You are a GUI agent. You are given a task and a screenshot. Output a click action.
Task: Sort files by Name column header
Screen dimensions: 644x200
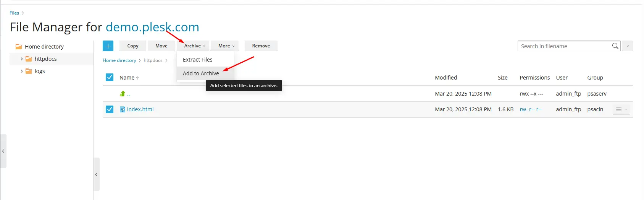click(x=127, y=78)
